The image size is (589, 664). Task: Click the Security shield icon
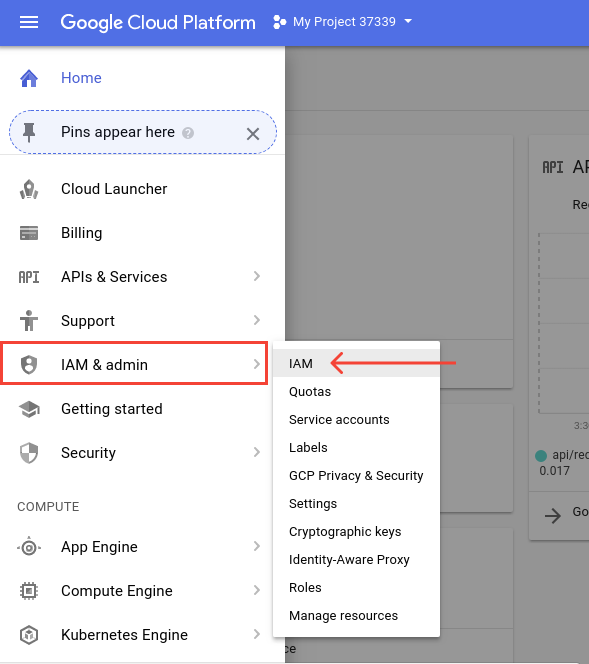click(x=29, y=453)
